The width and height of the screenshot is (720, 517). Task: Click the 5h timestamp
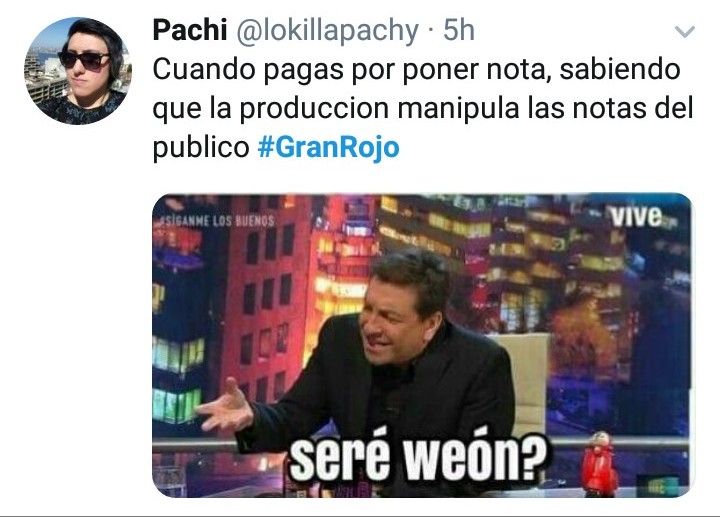pyautogui.click(x=458, y=30)
